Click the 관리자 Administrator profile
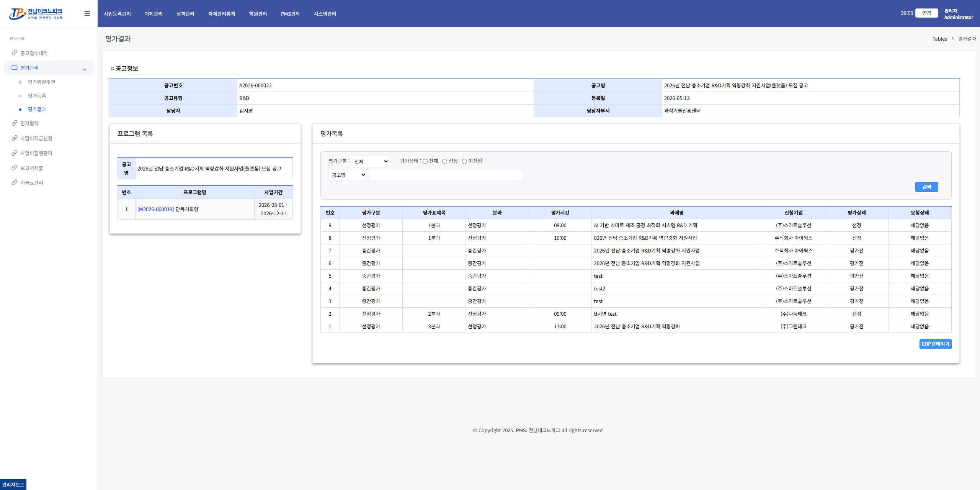 pyautogui.click(x=958, y=14)
